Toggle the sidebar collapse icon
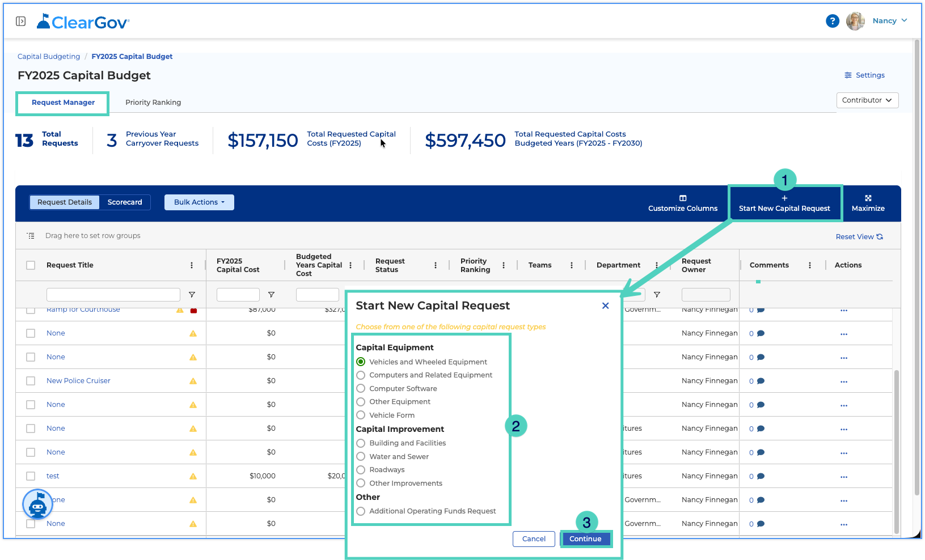The image size is (925, 560). click(x=20, y=22)
